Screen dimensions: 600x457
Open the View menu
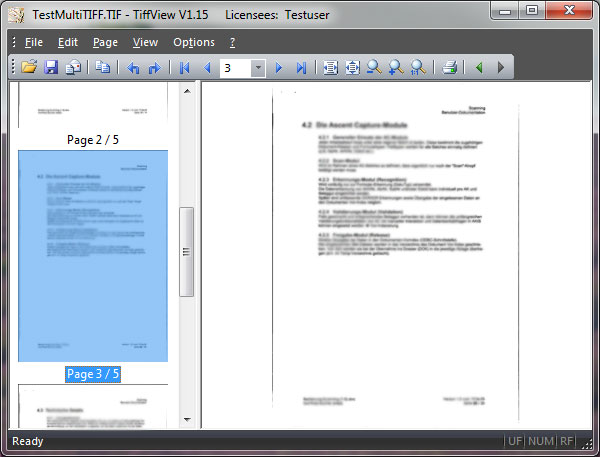(145, 42)
